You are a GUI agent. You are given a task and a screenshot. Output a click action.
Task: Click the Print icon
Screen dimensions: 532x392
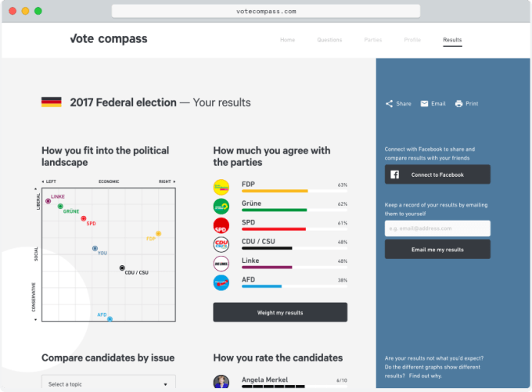point(459,103)
